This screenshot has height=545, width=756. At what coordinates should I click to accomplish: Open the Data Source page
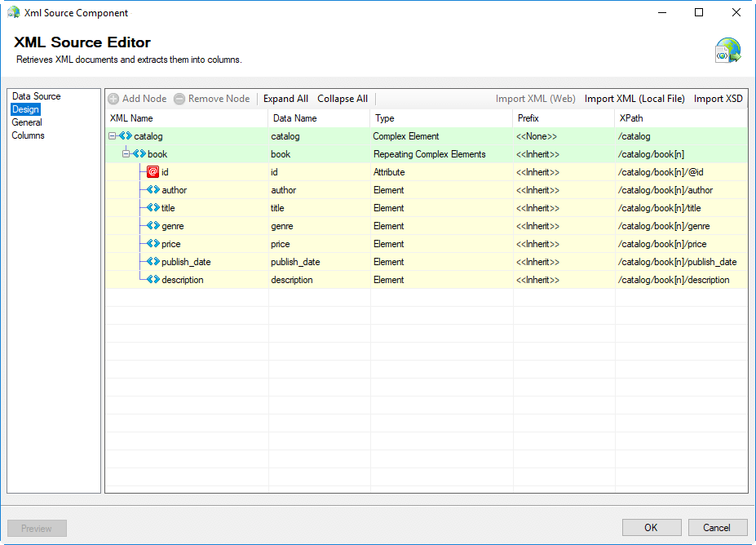(36, 96)
